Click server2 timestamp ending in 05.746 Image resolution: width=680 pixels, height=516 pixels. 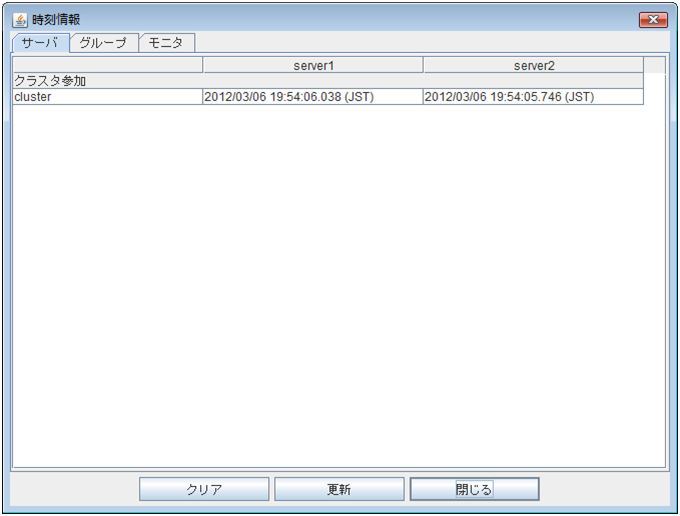pyautogui.click(x=509, y=97)
